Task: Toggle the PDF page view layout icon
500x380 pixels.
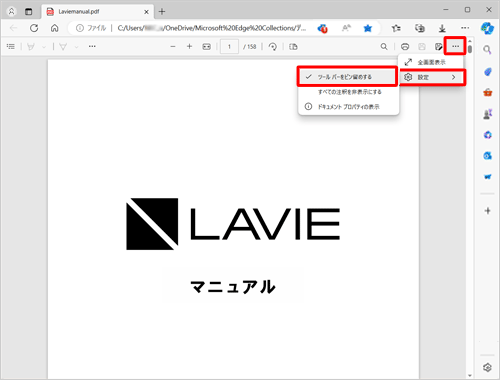Action: click(293, 47)
